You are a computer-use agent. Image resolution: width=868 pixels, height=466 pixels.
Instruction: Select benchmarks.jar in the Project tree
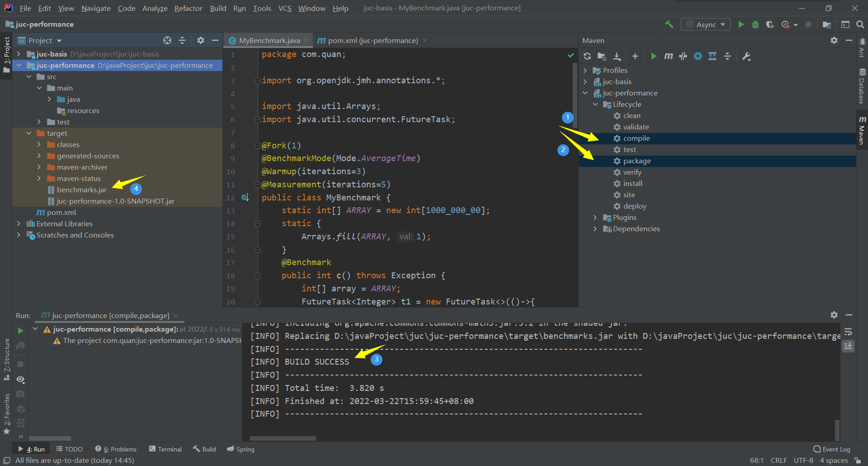82,190
